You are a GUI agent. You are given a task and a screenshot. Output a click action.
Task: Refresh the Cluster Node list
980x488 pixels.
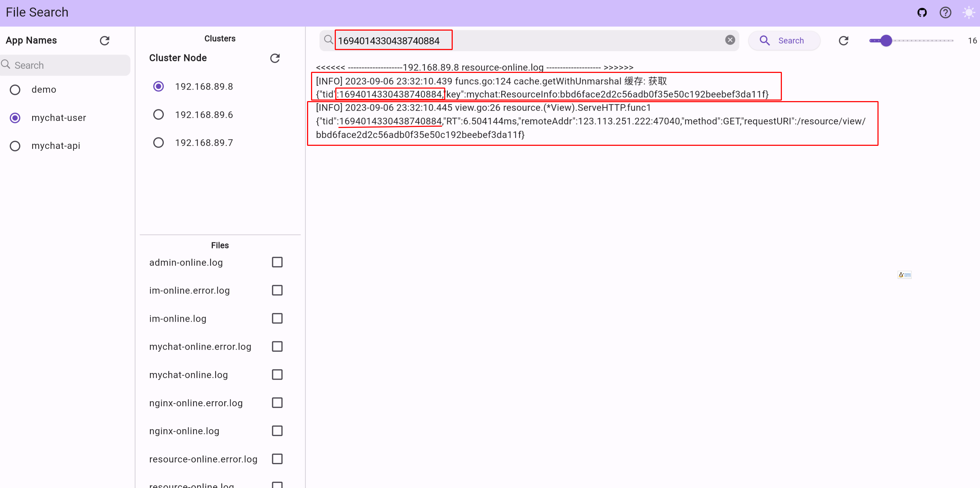point(275,58)
